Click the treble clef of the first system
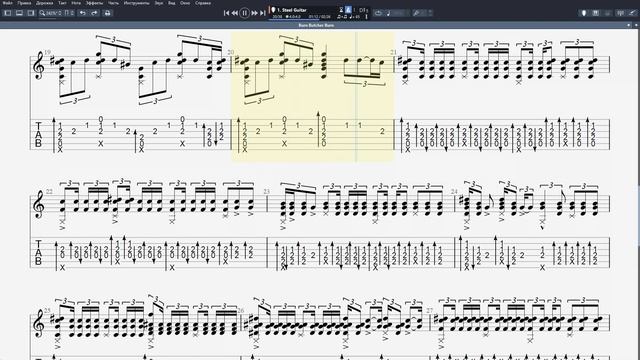The height and width of the screenshot is (360, 640). point(40,65)
